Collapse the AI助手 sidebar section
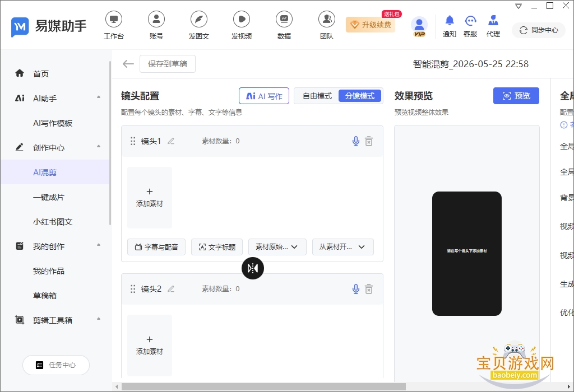This screenshot has width=574, height=392. coord(99,97)
